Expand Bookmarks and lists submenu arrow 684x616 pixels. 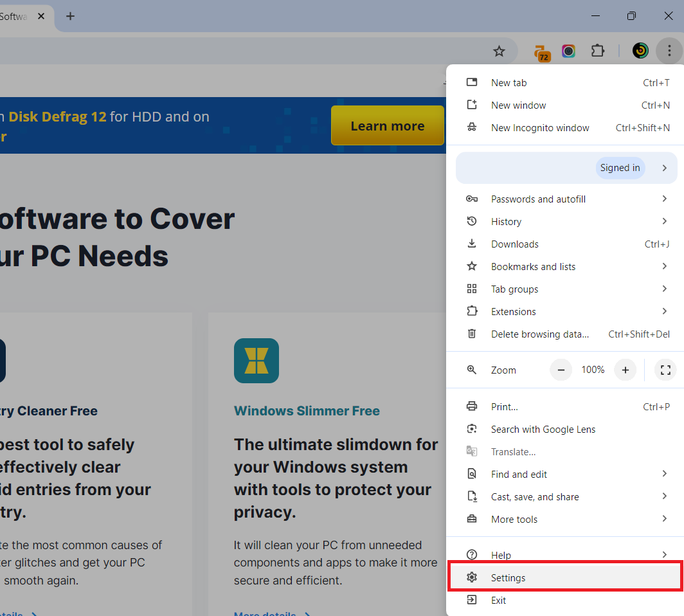(664, 266)
